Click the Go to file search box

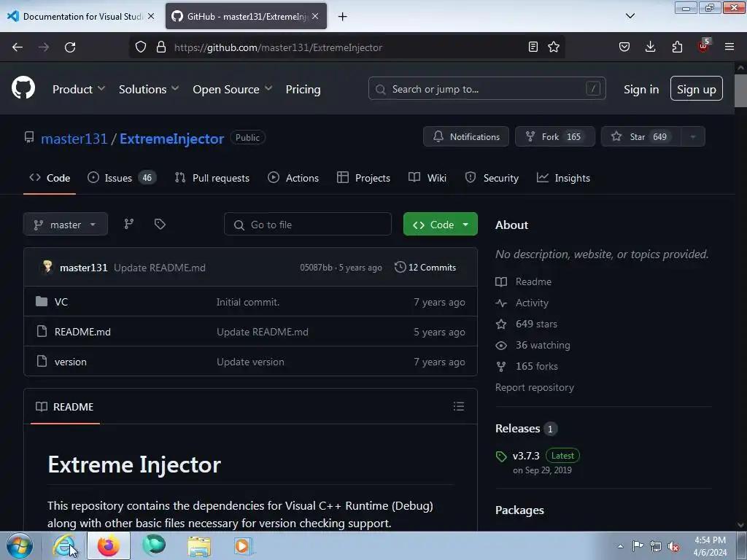[x=308, y=225]
